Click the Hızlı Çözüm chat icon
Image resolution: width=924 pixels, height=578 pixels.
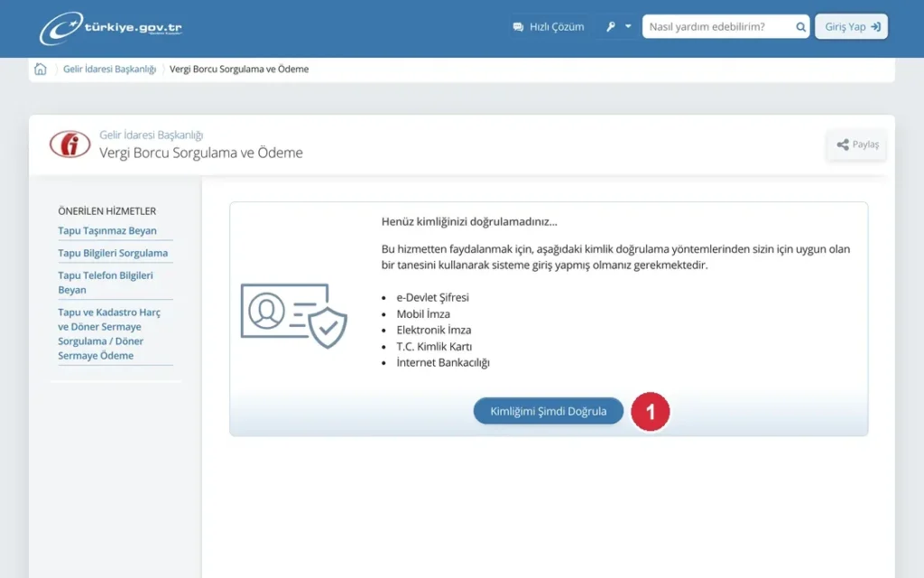[x=518, y=27]
